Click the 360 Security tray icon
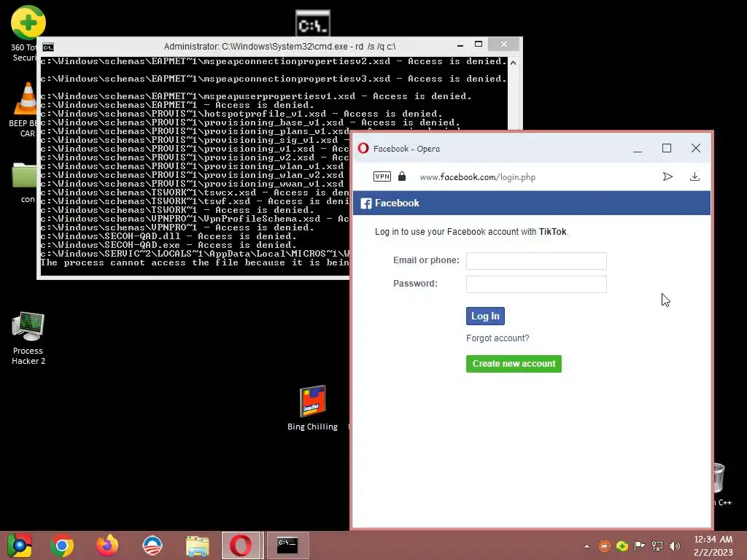Screen dimensions: 747x560 622,546
